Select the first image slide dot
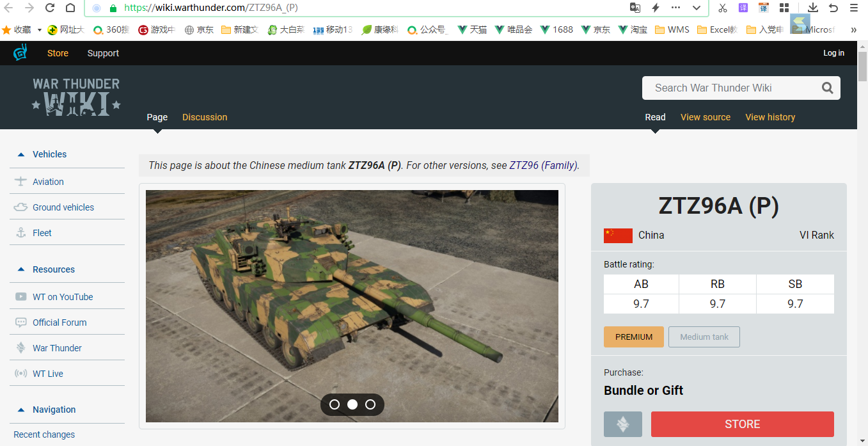 pos(335,404)
